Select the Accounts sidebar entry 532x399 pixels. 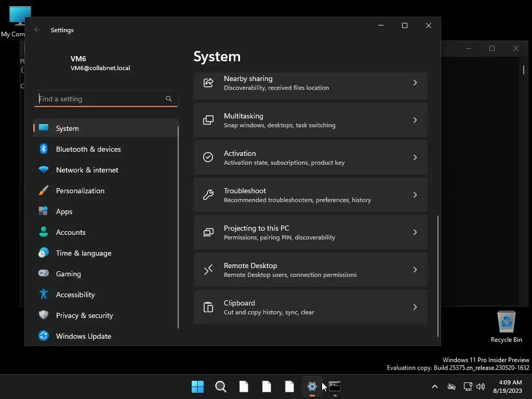[x=105, y=232]
